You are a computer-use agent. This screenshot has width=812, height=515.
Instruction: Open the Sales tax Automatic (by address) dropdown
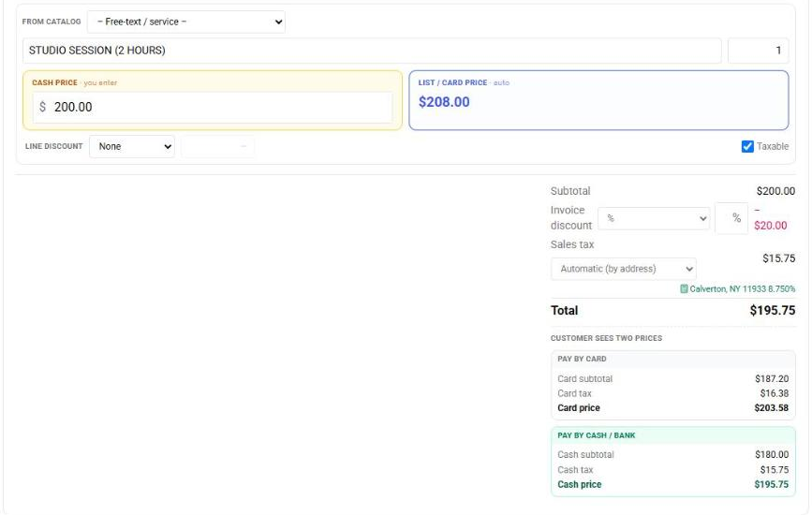(624, 269)
